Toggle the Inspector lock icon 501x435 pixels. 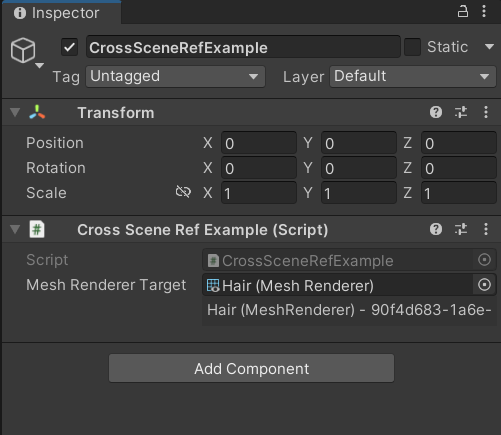point(462,12)
